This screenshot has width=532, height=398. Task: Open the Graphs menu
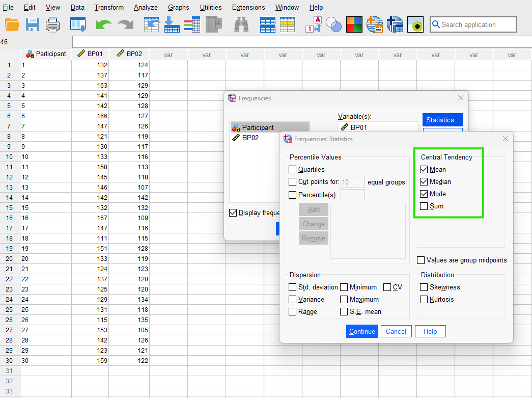coord(178,7)
